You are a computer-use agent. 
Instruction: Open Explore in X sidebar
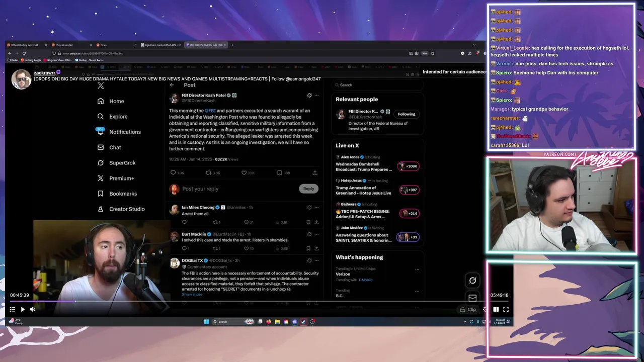coord(112,117)
